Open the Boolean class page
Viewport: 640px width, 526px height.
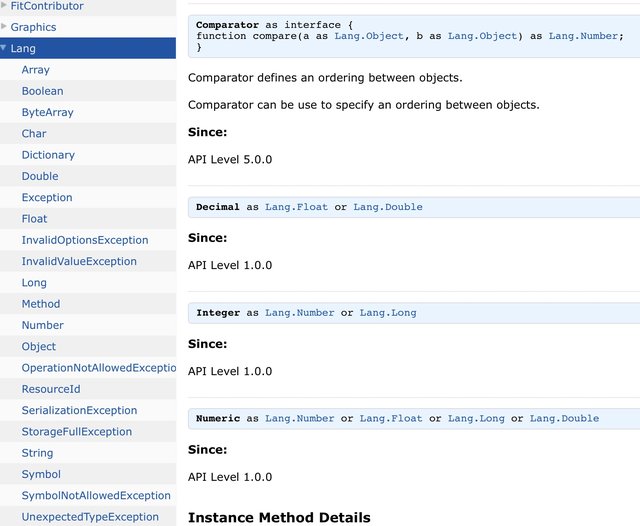(x=42, y=91)
